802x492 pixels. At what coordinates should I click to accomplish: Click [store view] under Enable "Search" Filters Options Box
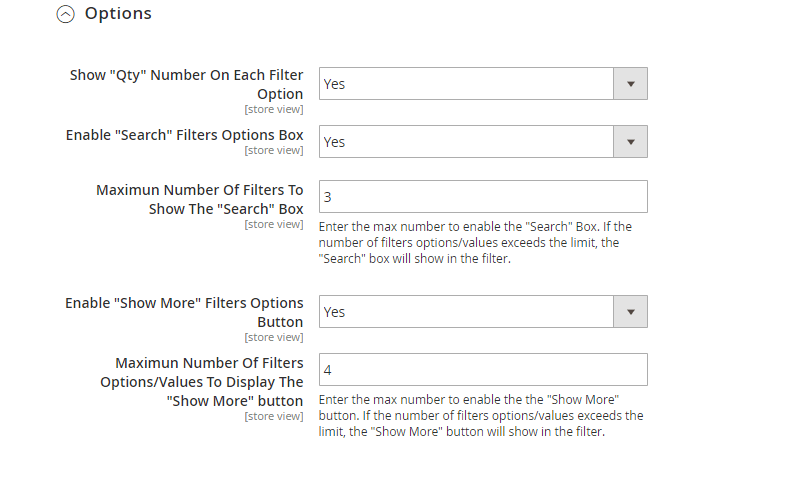274,150
